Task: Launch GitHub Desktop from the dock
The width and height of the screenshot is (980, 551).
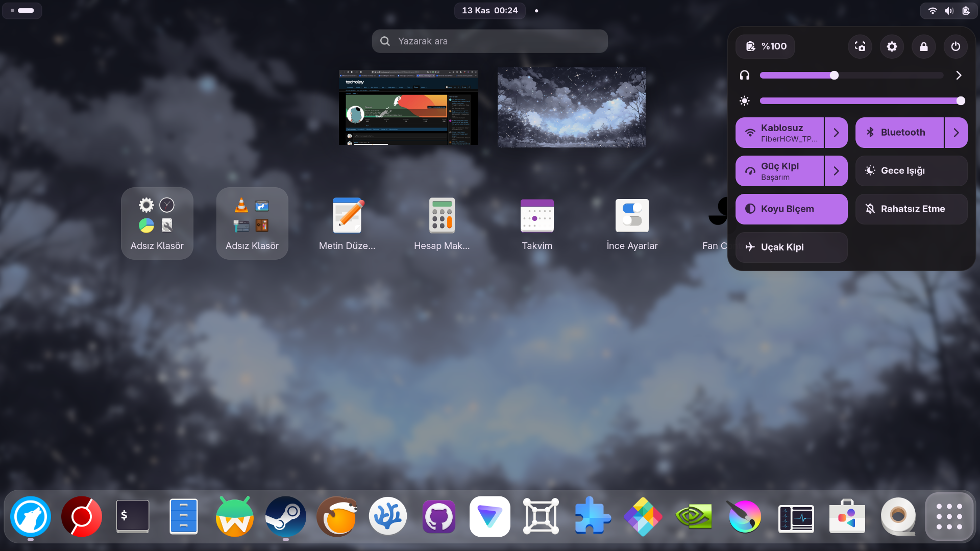Action: (439, 516)
